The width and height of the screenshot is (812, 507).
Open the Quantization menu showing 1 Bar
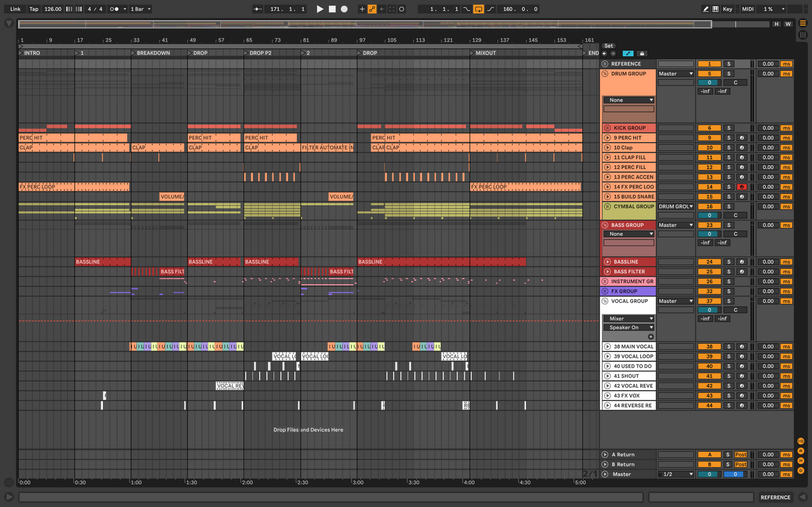[x=140, y=9]
